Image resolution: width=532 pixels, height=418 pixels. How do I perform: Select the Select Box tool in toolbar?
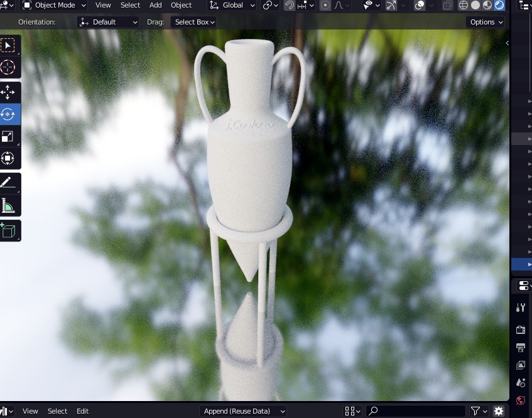pos(9,45)
